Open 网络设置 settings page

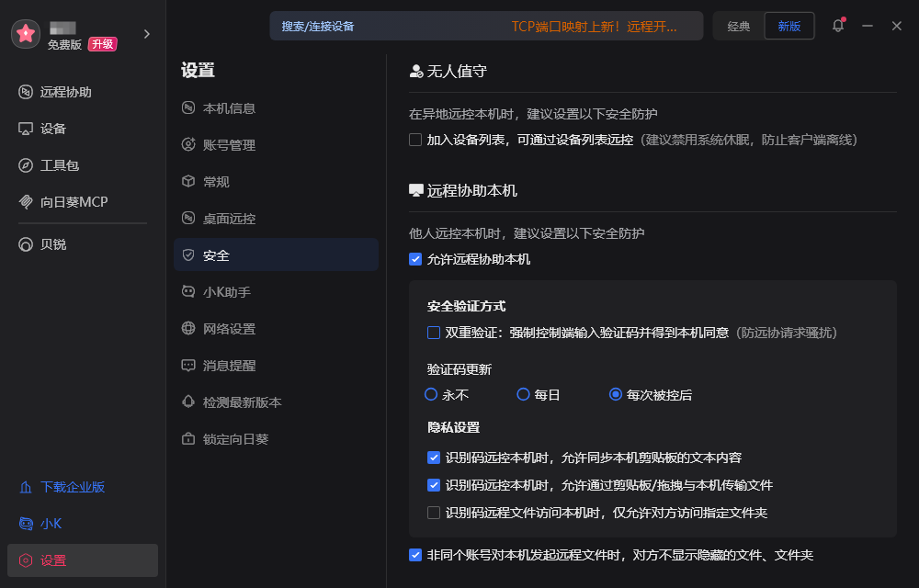276,329
